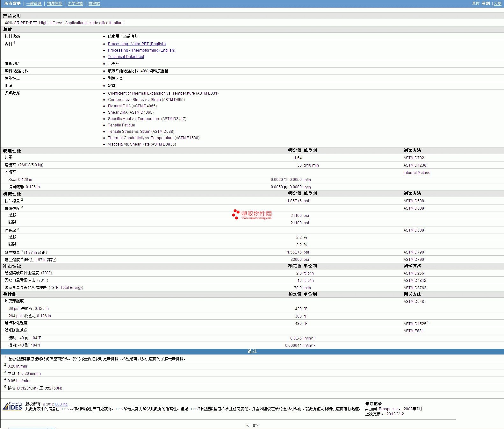
Task: Open the 一般信息 tab
Action: tap(34, 4)
